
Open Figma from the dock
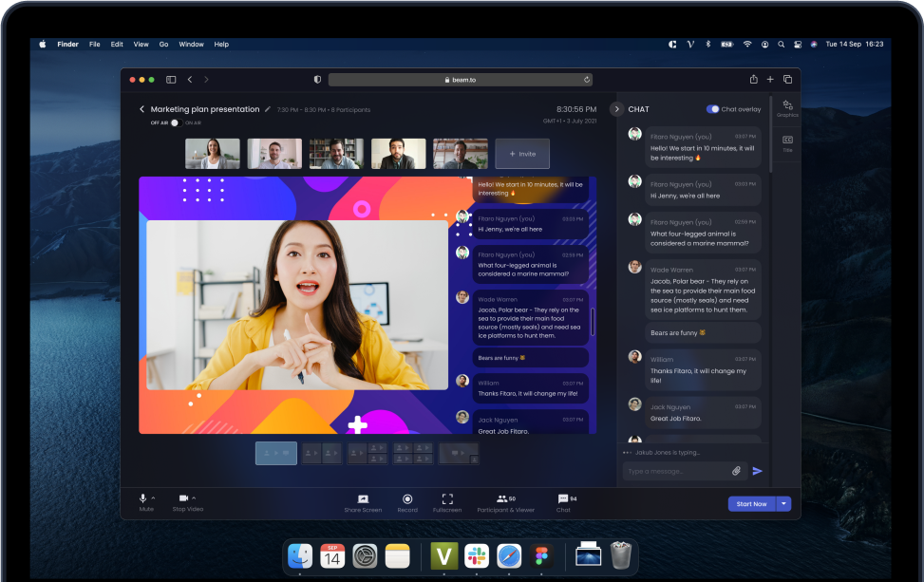click(x=541, y=556)
